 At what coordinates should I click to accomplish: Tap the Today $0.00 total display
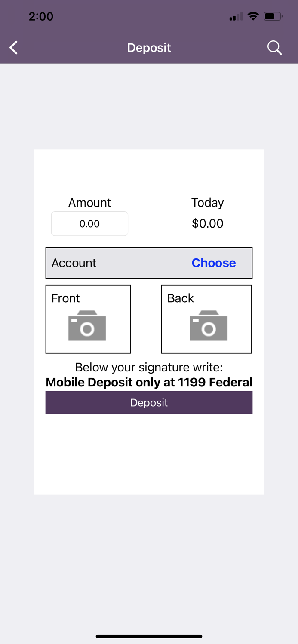pos(208,223)
